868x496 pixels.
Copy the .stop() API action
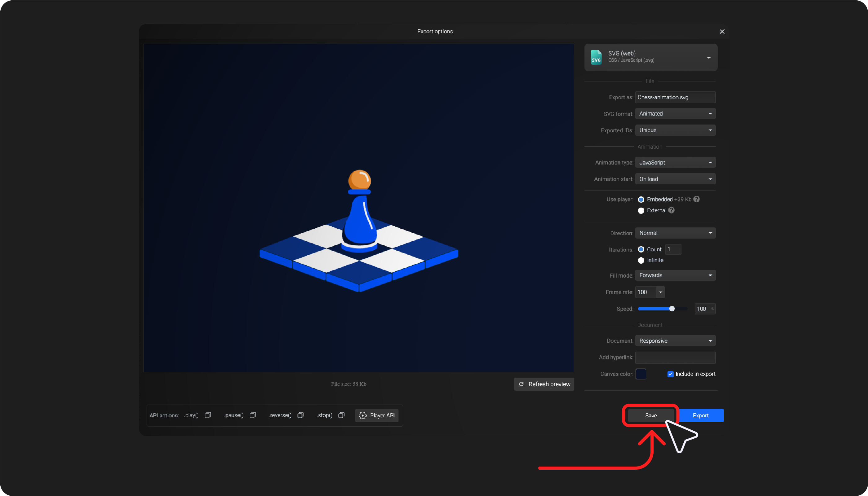coord(341,415)
